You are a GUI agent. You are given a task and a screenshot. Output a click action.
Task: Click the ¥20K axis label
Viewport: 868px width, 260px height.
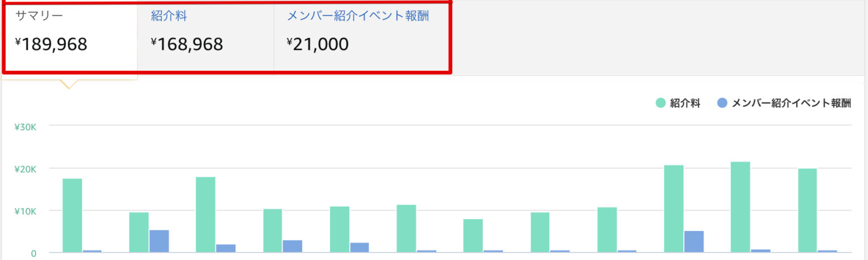tap(25, 169)
